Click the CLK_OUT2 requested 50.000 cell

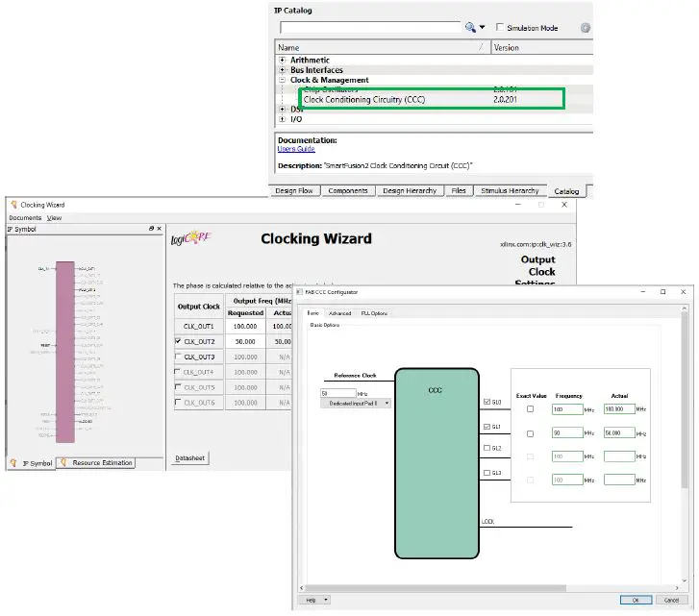pyautogui.click(x=245, y=341)
